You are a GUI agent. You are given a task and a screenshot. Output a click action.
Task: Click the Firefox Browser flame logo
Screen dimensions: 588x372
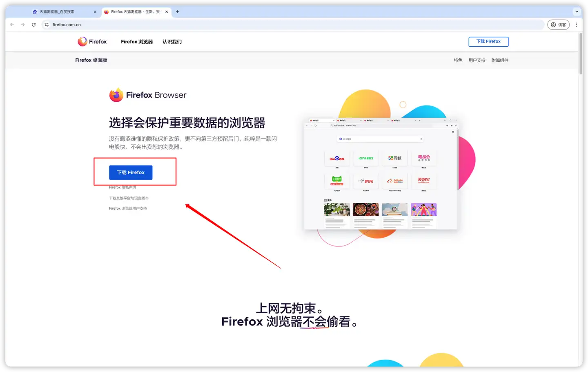pos(116,95)
